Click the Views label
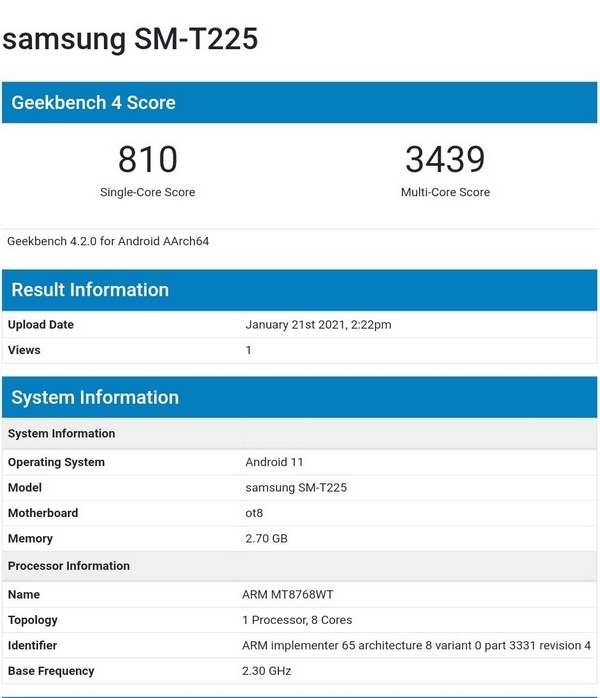The height and width of the screenshot is (698, 600). point(24,350)
